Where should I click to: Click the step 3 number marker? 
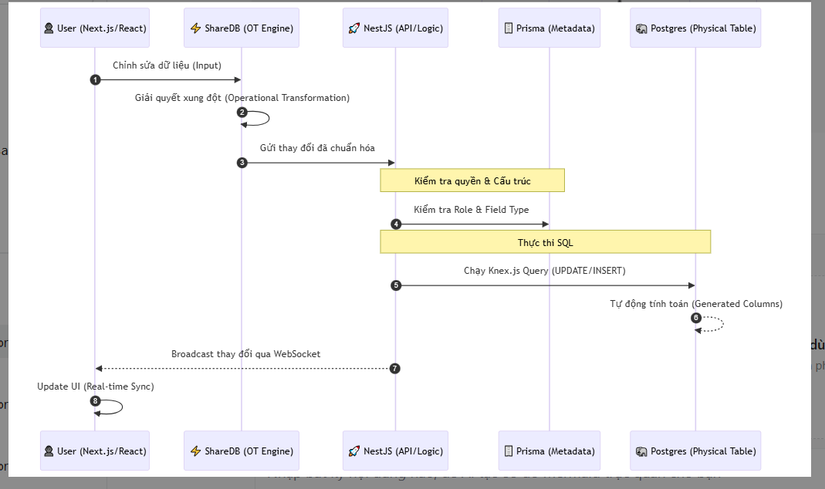pos(242,162)
